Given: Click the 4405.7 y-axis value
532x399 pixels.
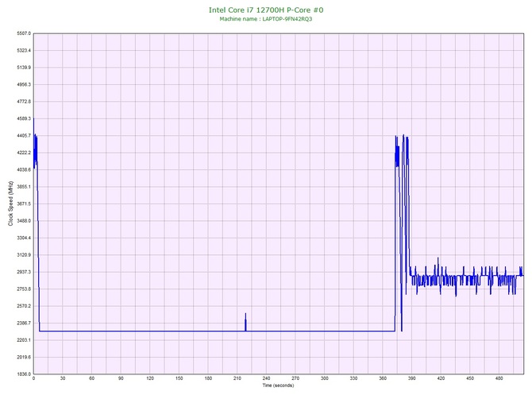Looking at the screenshot, I should click(24, 136).
